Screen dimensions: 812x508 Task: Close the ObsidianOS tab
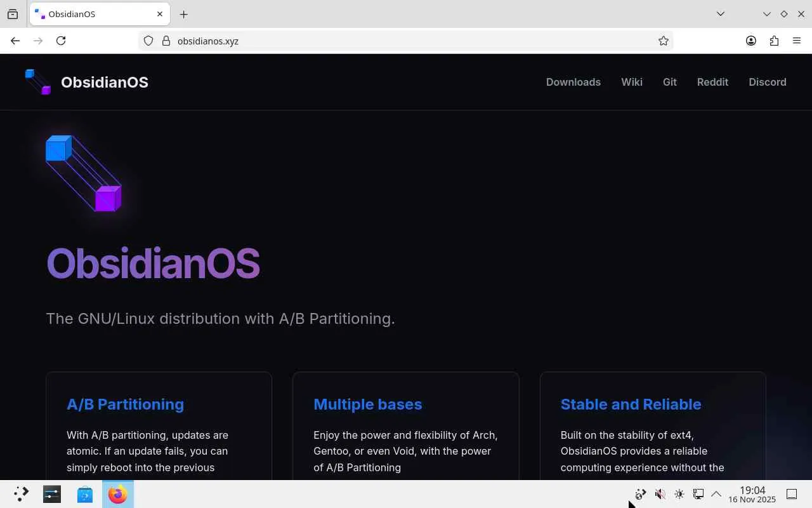click(x=160, y=14)
